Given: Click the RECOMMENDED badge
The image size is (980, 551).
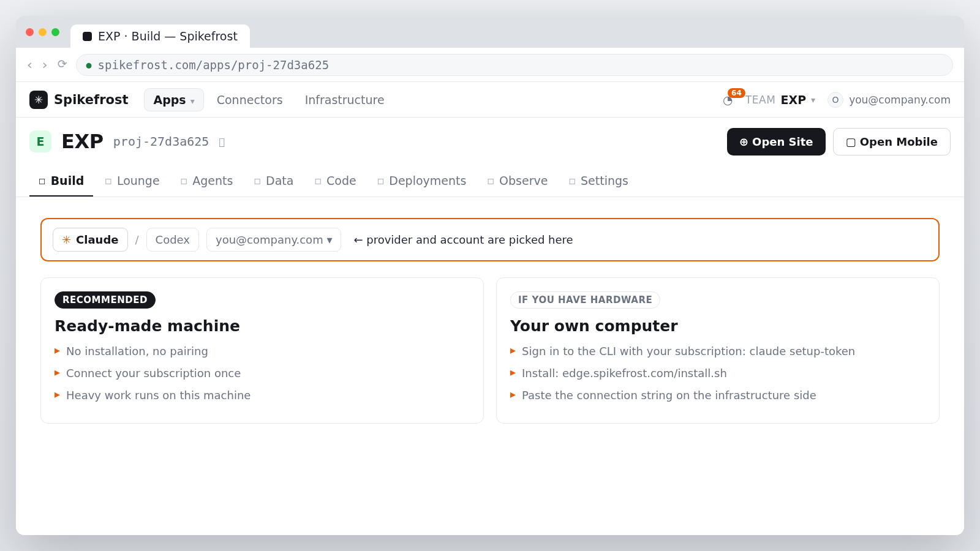Looking at the screenshot, I should [x=105, y=300].
